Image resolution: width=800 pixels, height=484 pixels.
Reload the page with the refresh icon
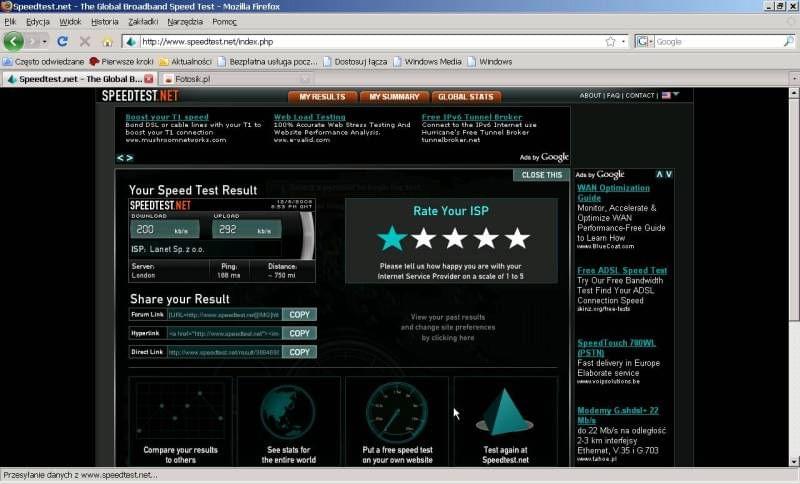tap(62, 41)
